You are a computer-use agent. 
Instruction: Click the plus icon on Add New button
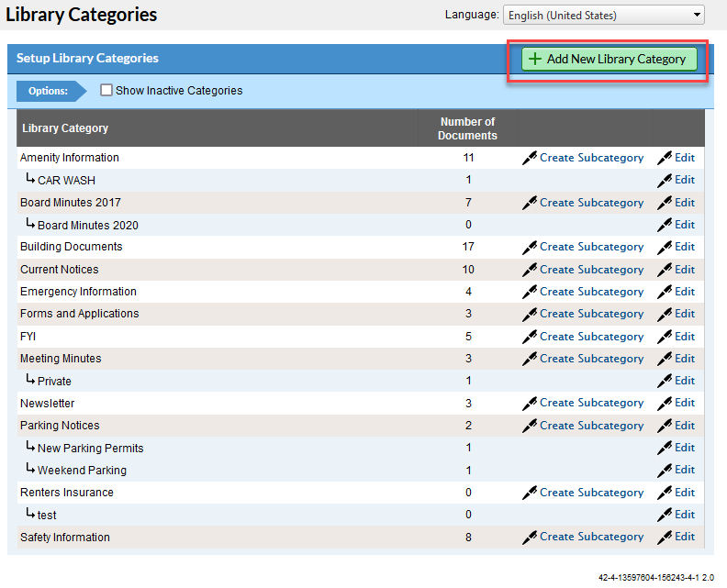tap(534, 59)
